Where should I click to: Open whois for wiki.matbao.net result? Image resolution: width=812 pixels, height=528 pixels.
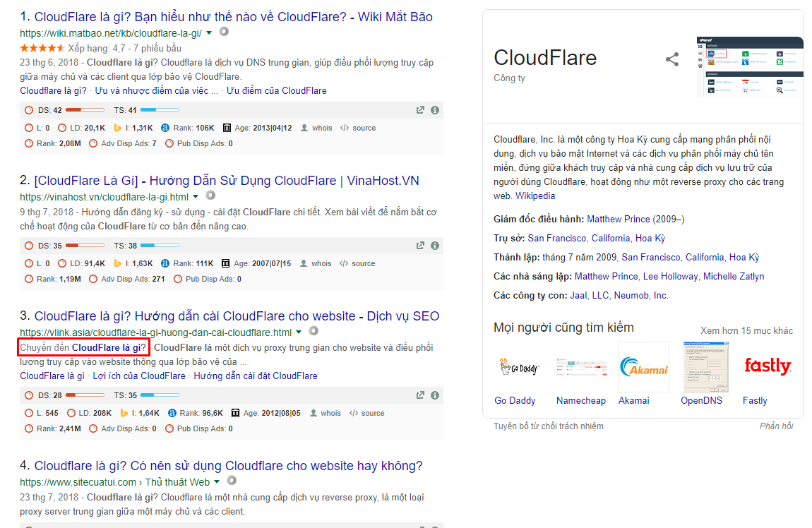coord(316,128)
